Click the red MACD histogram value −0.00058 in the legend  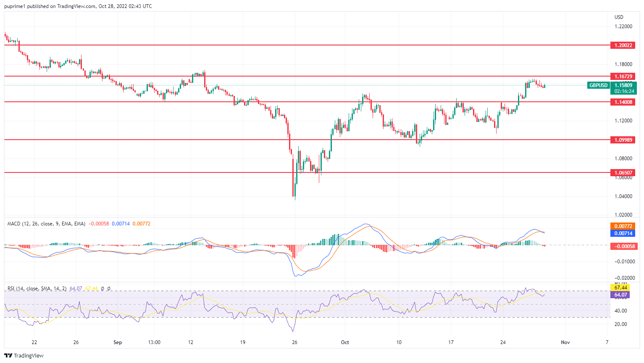[x=99, y=224]
